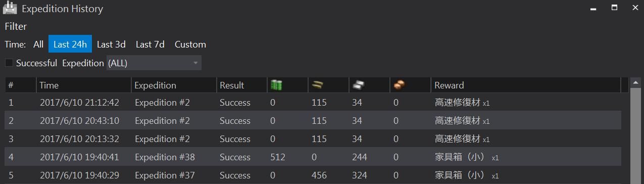644x184 pixels.
Task: Select the All time filter
Action: click(x=38, y=44)
